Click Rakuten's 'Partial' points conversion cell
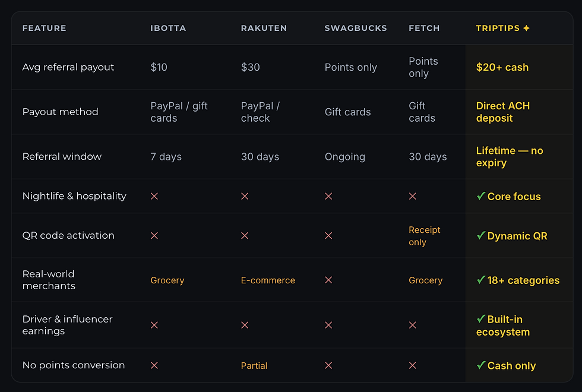 pyautogui.click(x=254, y=366)
